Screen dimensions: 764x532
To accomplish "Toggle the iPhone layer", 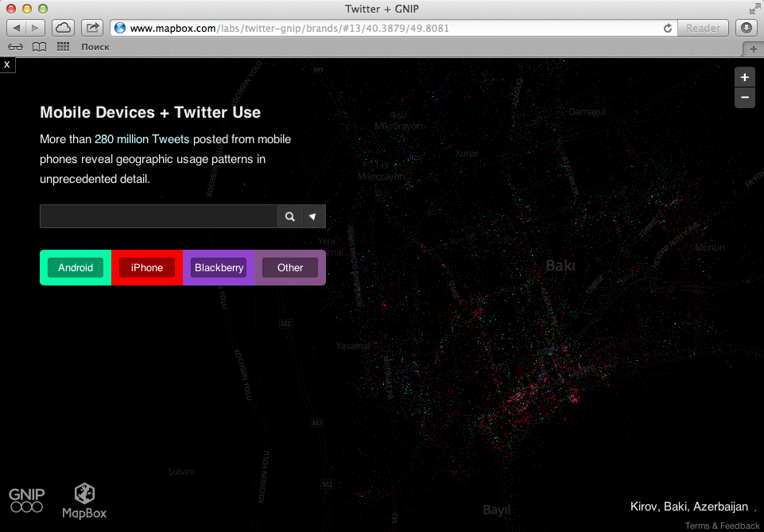I will point(146,267).
